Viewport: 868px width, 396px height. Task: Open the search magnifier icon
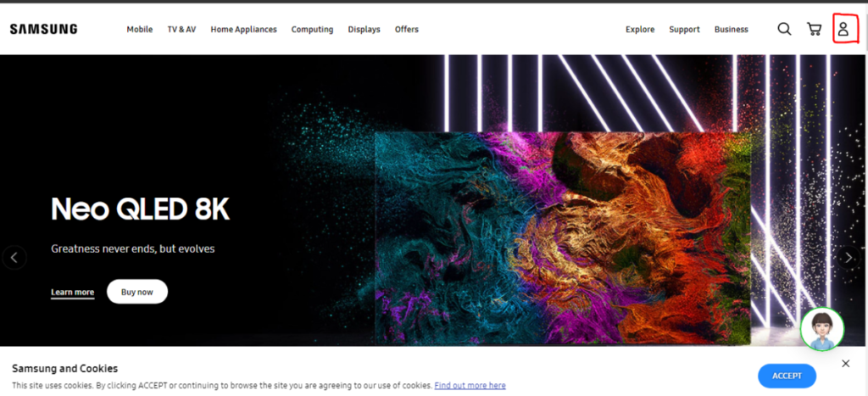[784, 29]
